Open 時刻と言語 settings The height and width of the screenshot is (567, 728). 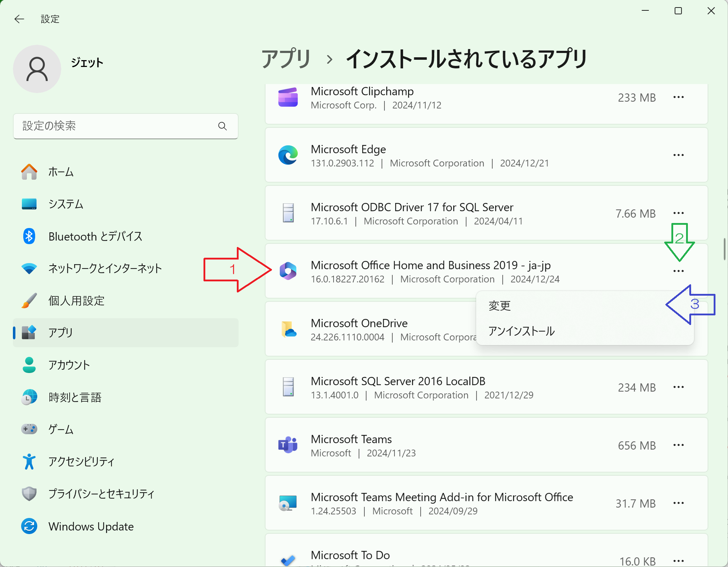[126, 397]
